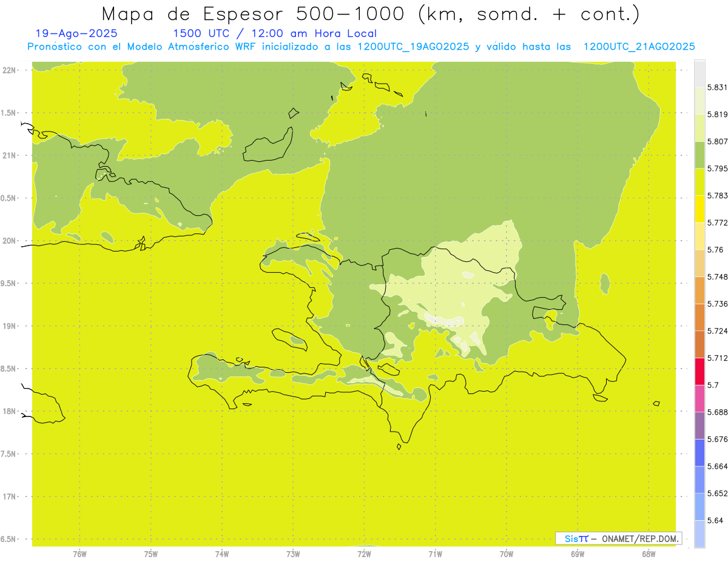Image resolution: width=728 pixels, height=562 pixels.
Task: Click the 5.688 colorbar label
Action: pos(717,412)
